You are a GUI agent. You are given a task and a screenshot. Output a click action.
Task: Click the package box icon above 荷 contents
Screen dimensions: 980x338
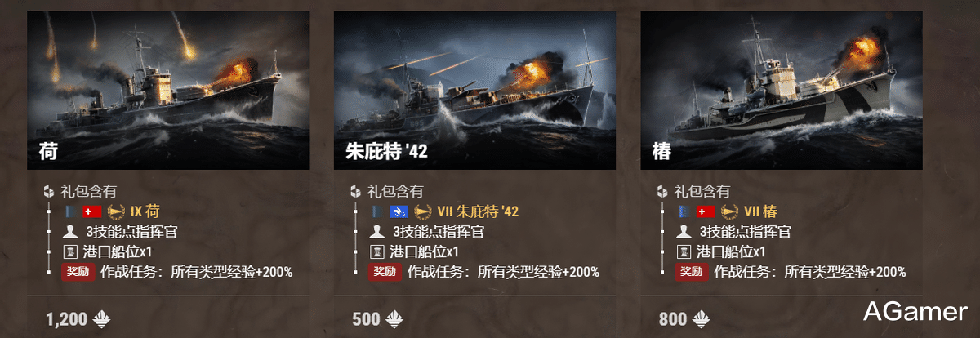point(48,192)
